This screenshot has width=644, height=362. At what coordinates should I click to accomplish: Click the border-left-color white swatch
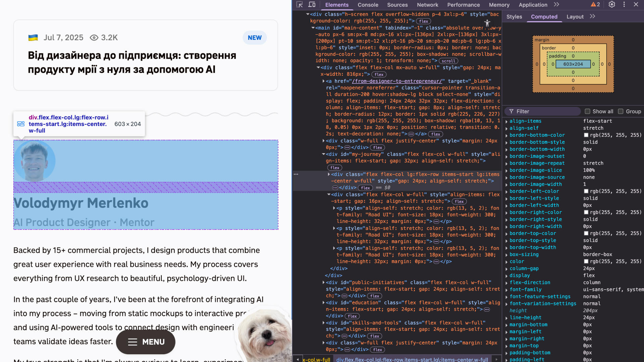coord(586,191)
